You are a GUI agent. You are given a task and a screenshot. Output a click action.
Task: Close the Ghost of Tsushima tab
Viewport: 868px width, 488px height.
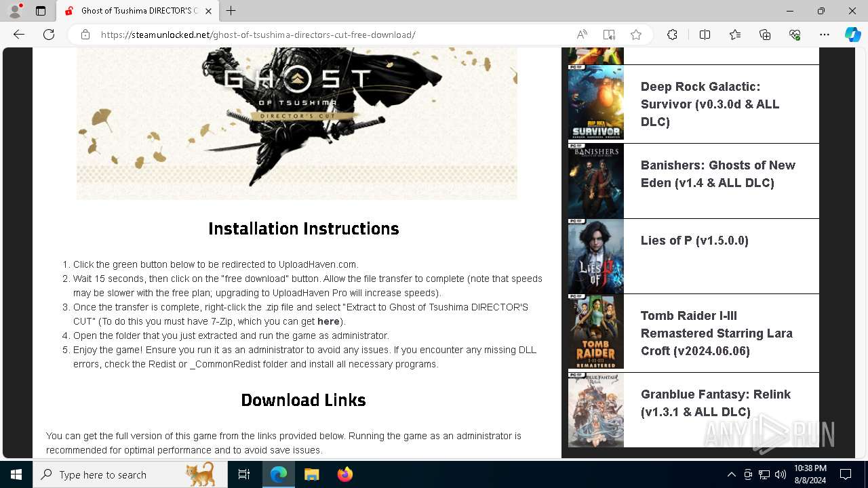tap(209, 11)
